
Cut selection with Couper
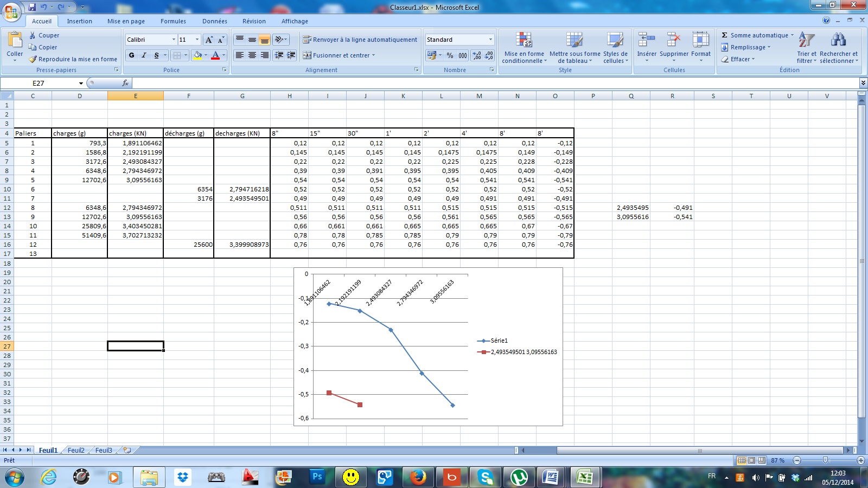click(44, 35)
